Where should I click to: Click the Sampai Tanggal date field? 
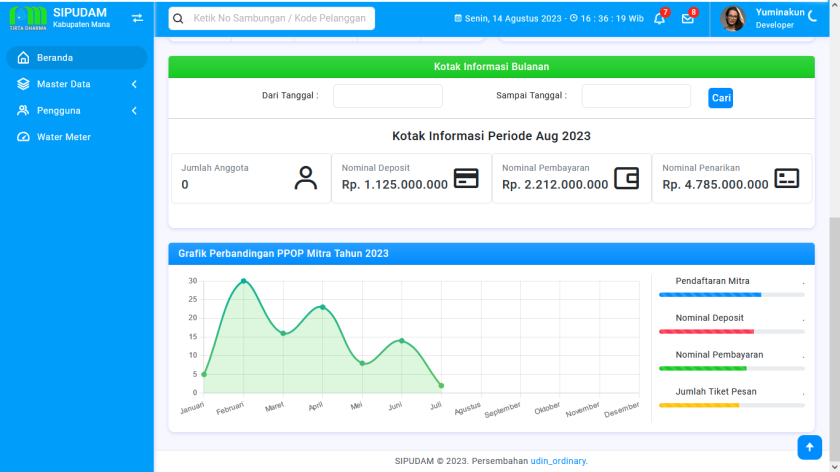(636, 96)
